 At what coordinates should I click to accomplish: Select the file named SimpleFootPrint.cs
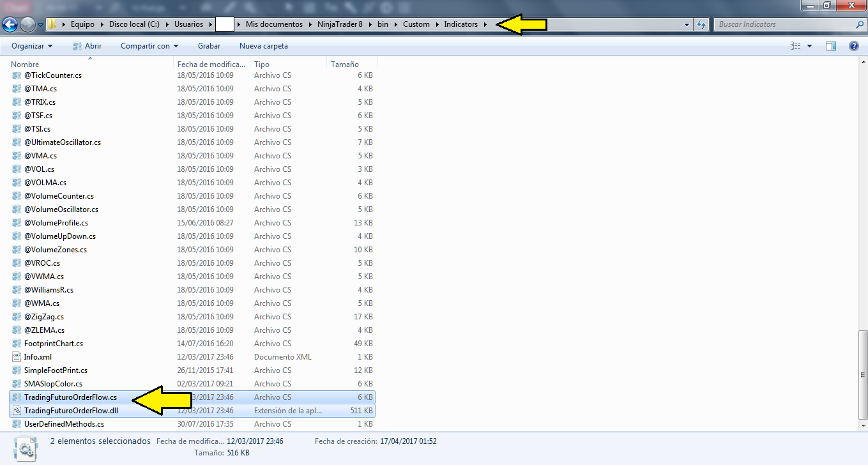coord(56,370)
